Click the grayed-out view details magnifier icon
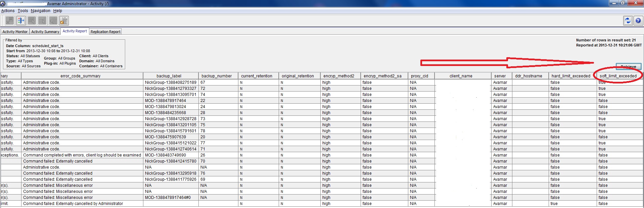The width and height of the screenshot is (644, 208). 53,21
